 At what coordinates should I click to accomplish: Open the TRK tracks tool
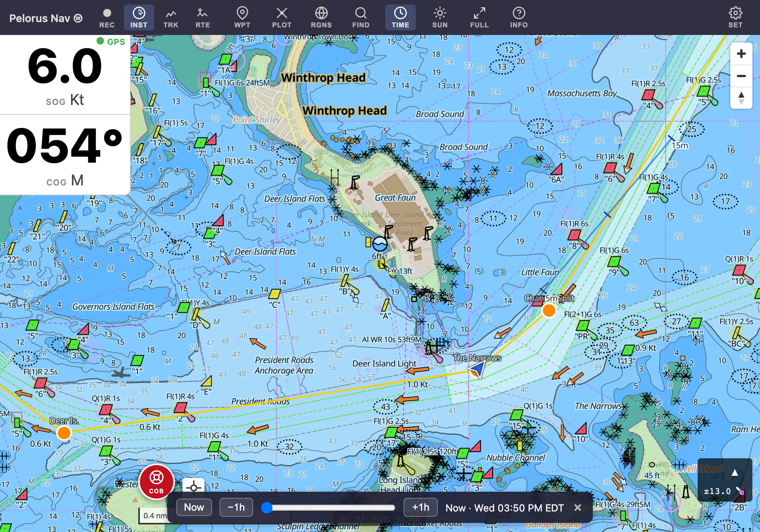171,18
